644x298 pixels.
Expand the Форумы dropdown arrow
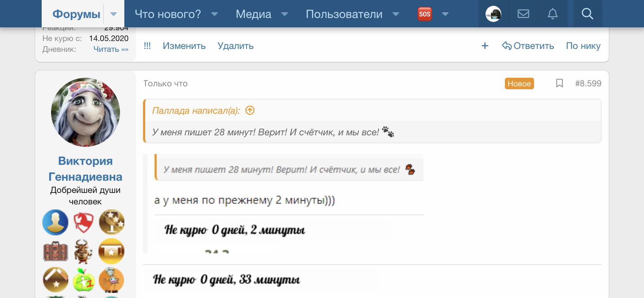114,14
